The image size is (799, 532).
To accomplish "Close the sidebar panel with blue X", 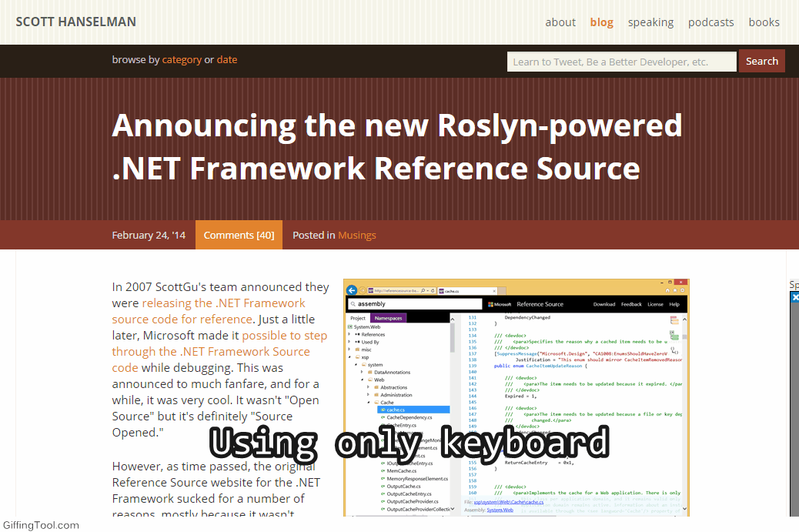I will pos(795,297).
